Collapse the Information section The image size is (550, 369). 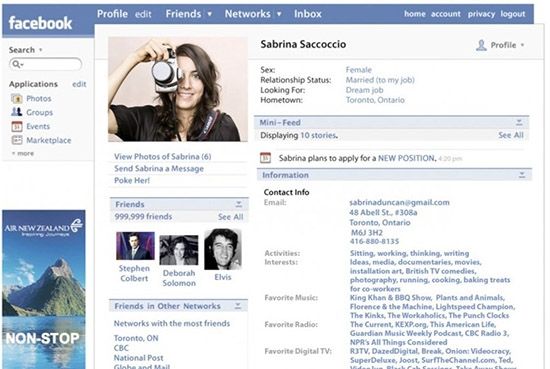(x=522, y=175)
